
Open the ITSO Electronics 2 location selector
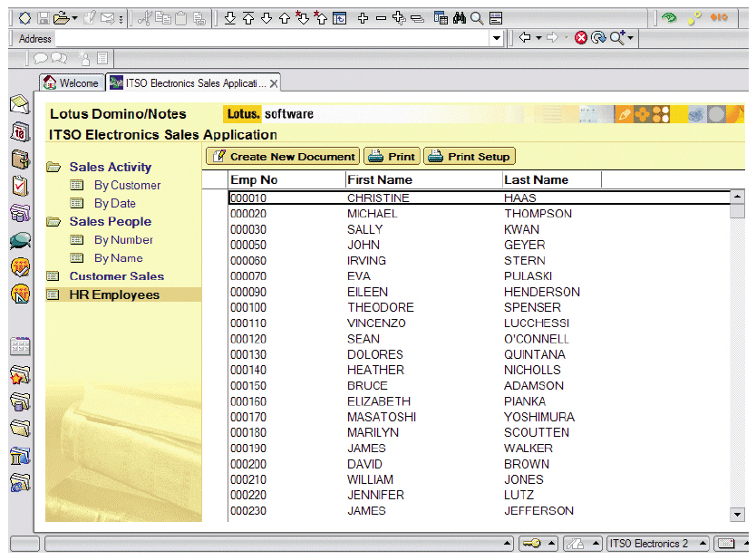click(657, 544)
